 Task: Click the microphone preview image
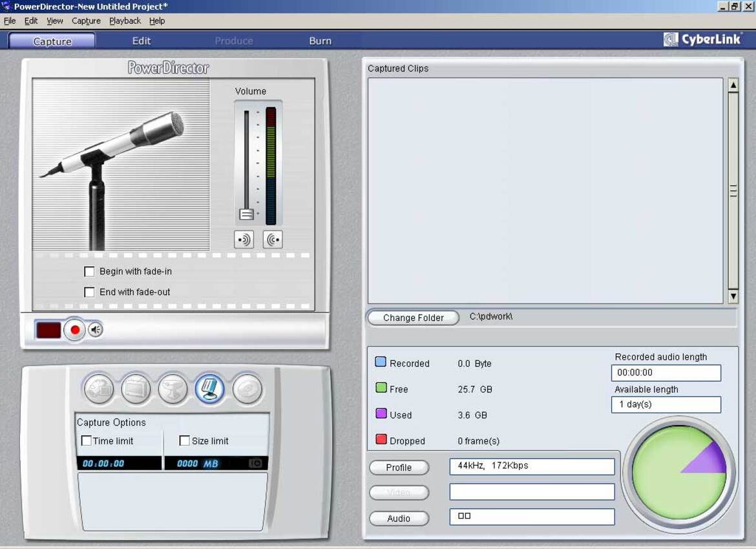point(121,165)
